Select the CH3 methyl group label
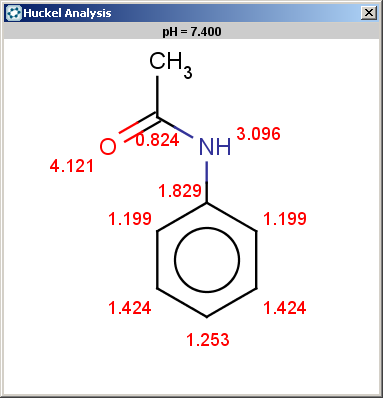This screenshot has width=383, height=398. (x=171, y=65)
